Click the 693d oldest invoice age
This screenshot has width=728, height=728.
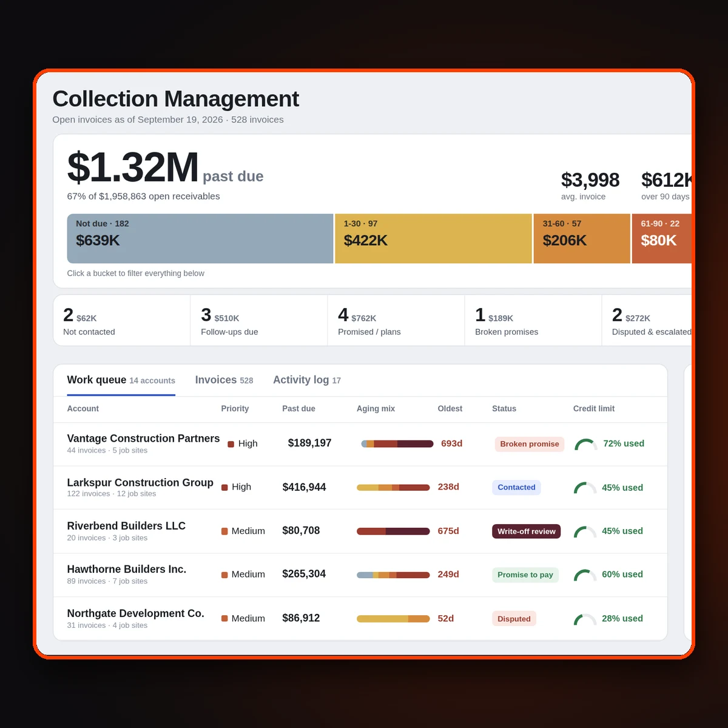pos(452,443)
